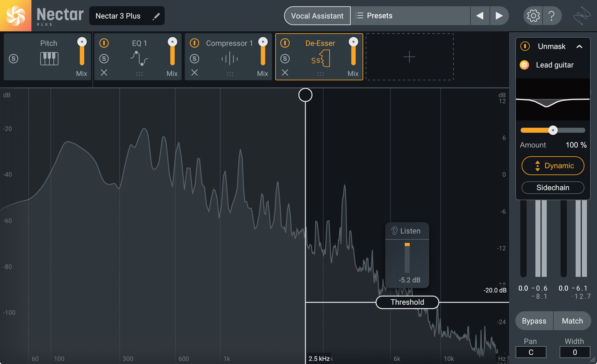Open the Presets list

374,16
